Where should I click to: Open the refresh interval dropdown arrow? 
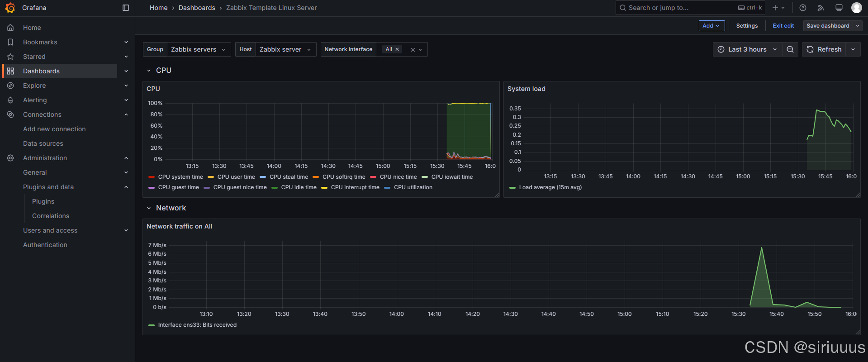pos(853,49)
